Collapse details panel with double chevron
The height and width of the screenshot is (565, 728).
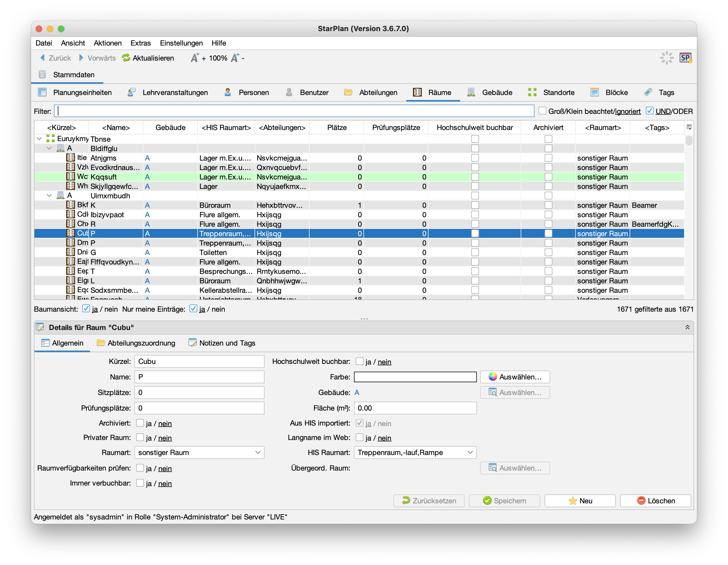click(687, 327)
